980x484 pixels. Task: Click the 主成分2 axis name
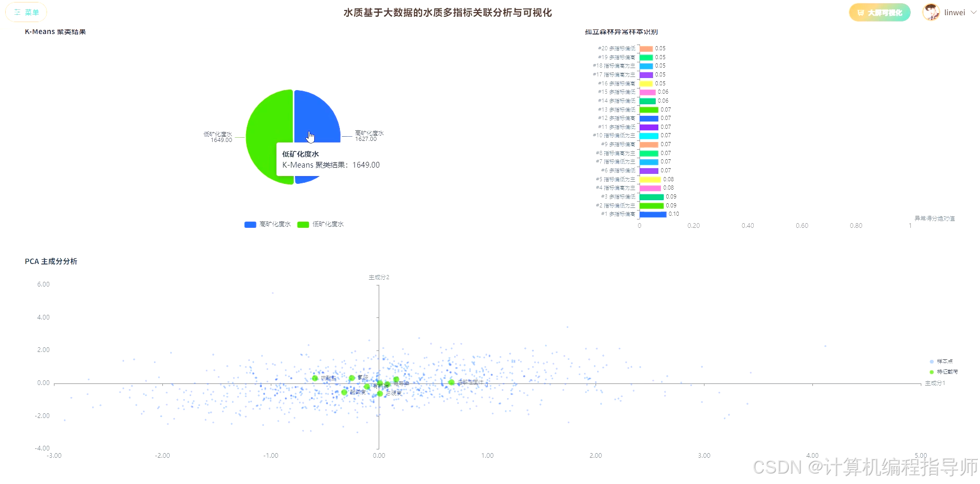(379, 277)
